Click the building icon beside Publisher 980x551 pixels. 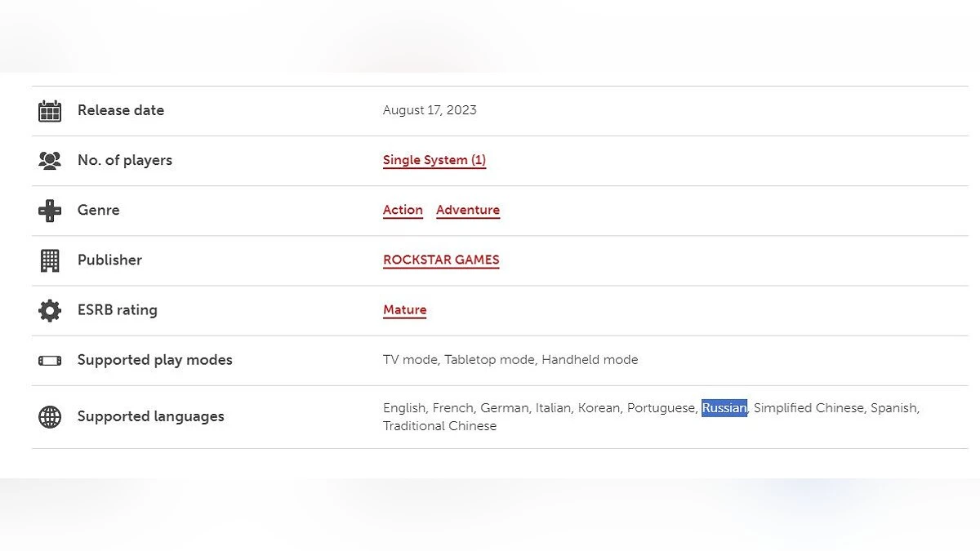click(50, 260)
